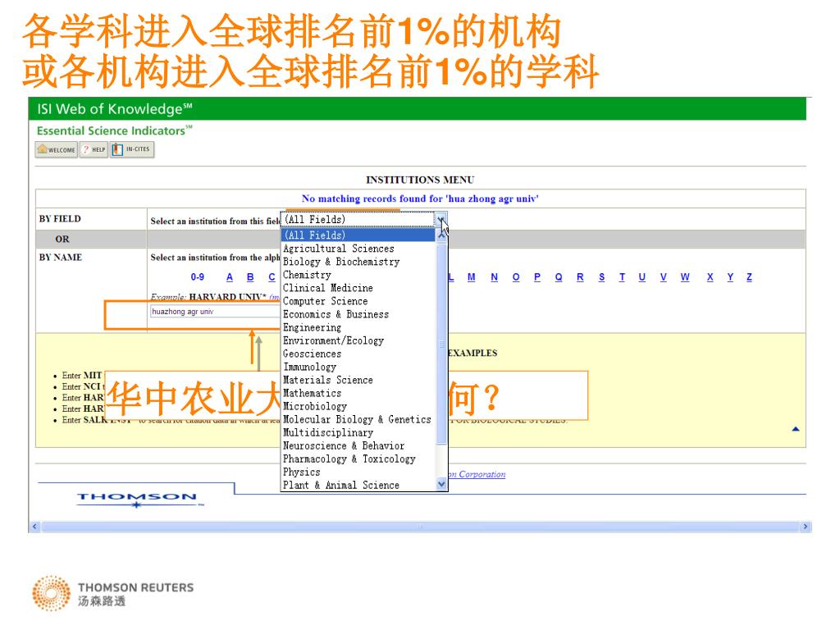Pick Economics & Business option
This screenshot has height=630, width=840.
336,314
